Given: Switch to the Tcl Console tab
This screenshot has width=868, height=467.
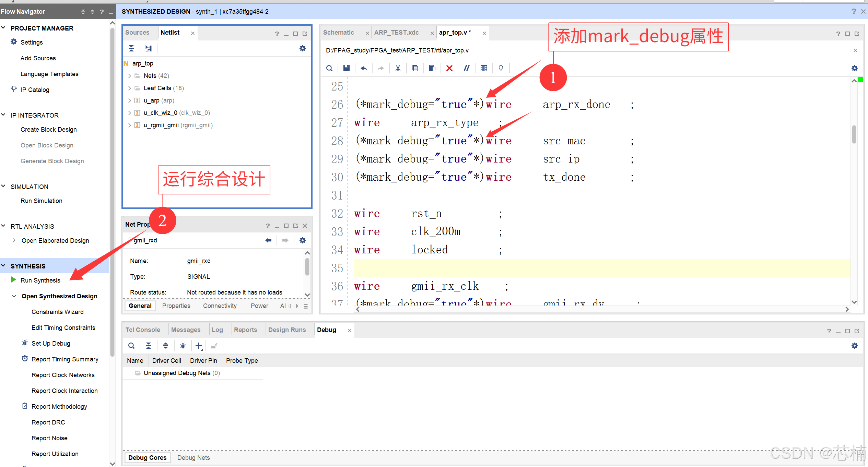Looking at the screenshot, I should (x=143, y=330).
